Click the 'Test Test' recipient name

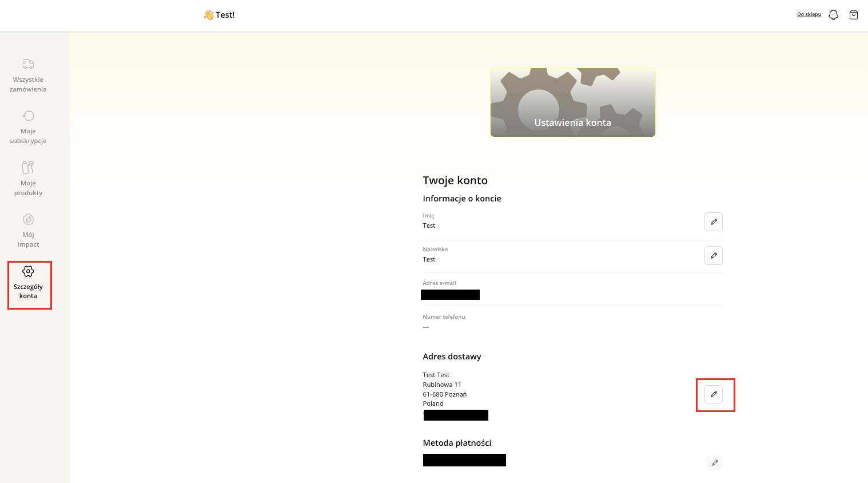436,375
